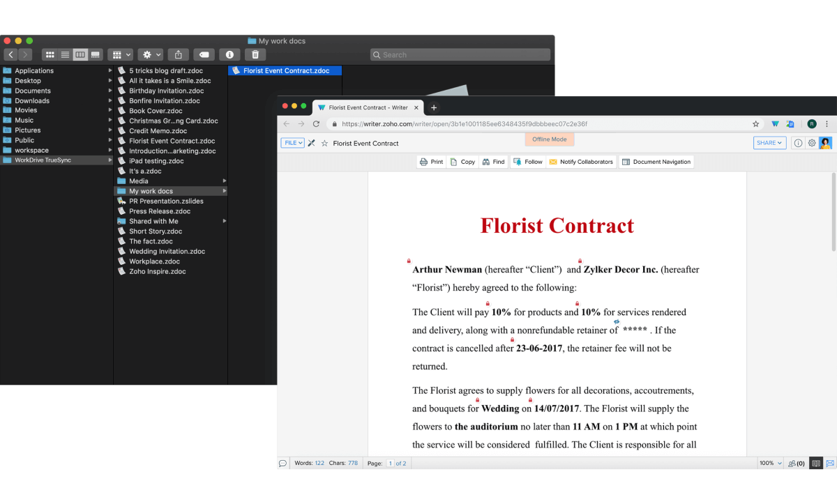Image resolution: width=837 pixels, height=504 pixels.
Task: Go back in the Finder window
Action: coord(11,54)
